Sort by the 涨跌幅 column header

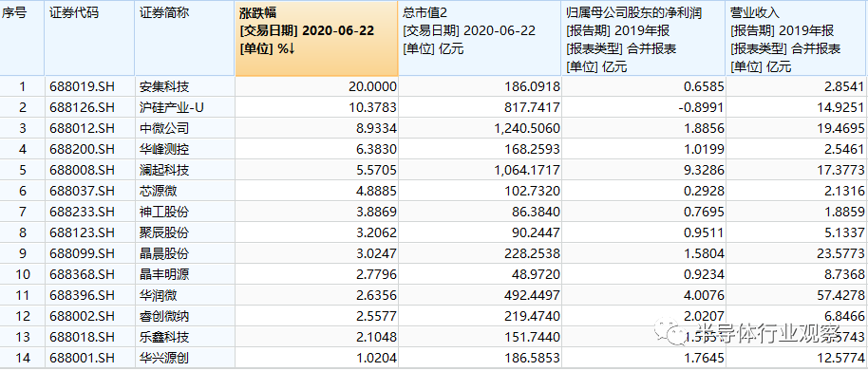pyautogui.click(x=316, y=38)
